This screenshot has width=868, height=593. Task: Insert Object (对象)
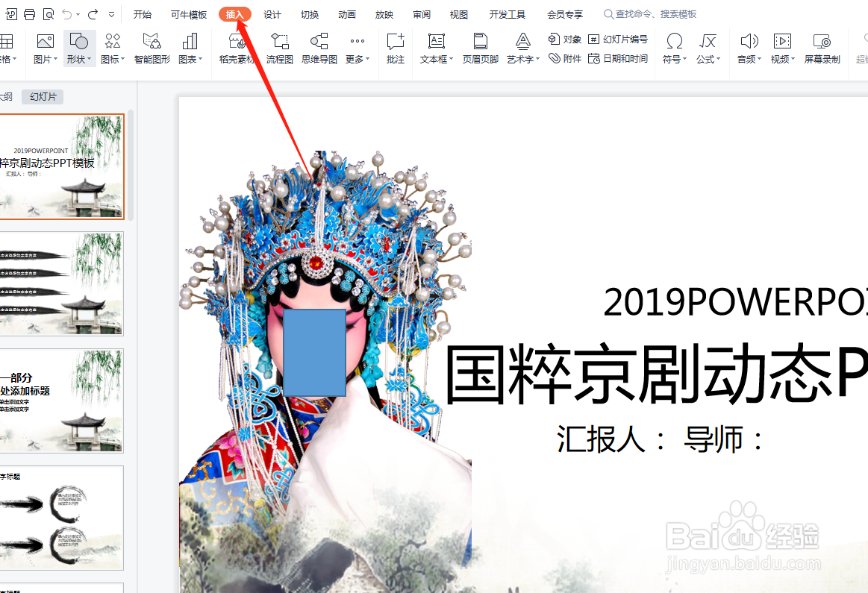coord(564,40)
